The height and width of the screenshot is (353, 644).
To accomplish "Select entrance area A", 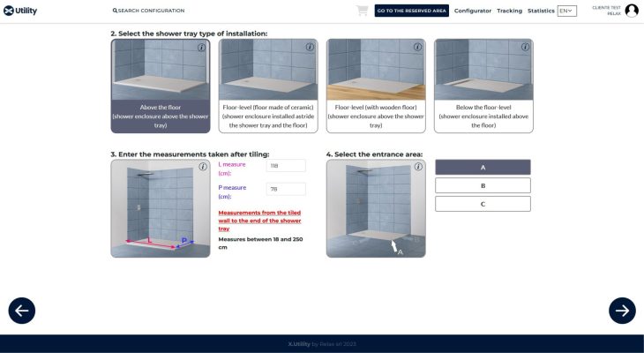I will click(x=483, y=167).
